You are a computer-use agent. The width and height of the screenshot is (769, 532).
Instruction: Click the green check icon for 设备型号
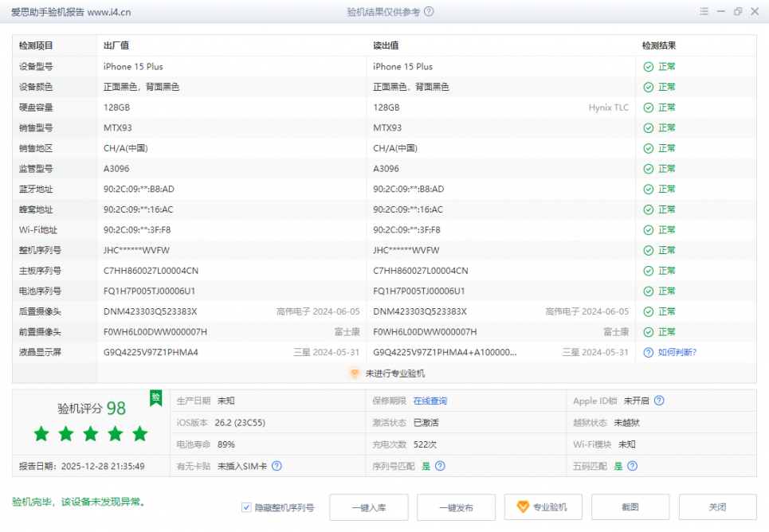[649, 67]
